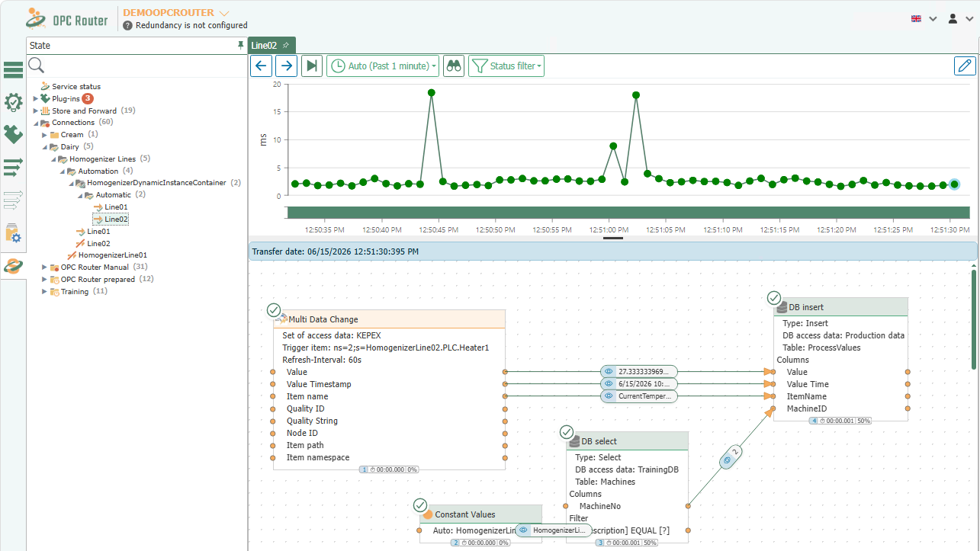The height and width of the screenshot is (551, 980).
Task: Click the latest highlighted chart data point
Action: [954, 184]
